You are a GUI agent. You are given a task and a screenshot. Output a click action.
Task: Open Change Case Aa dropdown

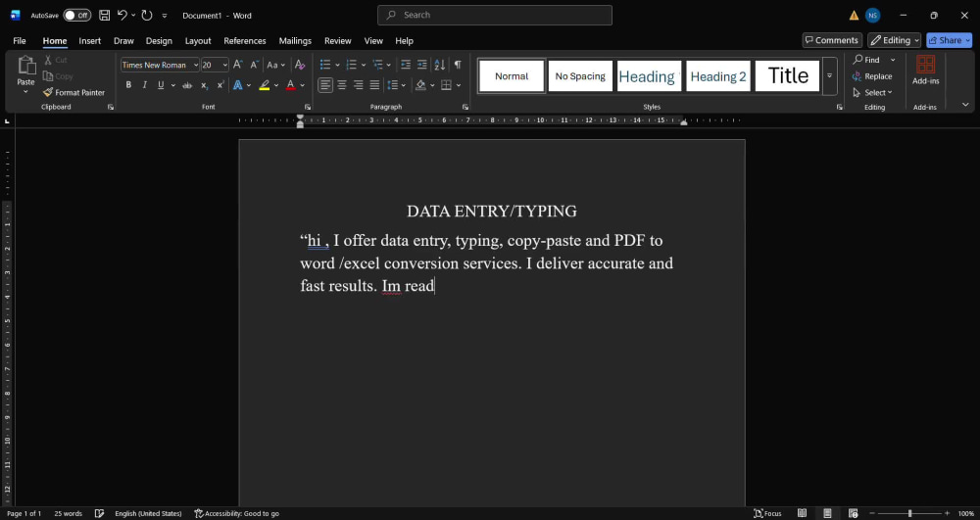(275, 65)
